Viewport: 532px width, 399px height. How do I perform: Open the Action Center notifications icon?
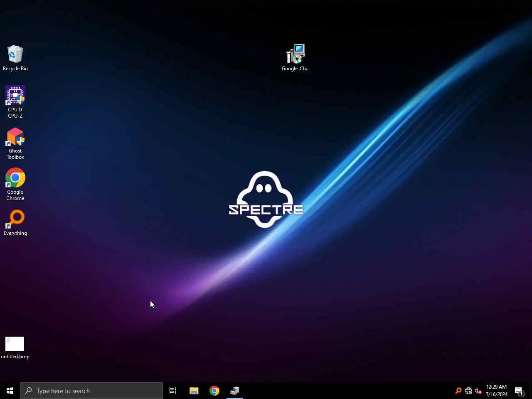(519, 391)
